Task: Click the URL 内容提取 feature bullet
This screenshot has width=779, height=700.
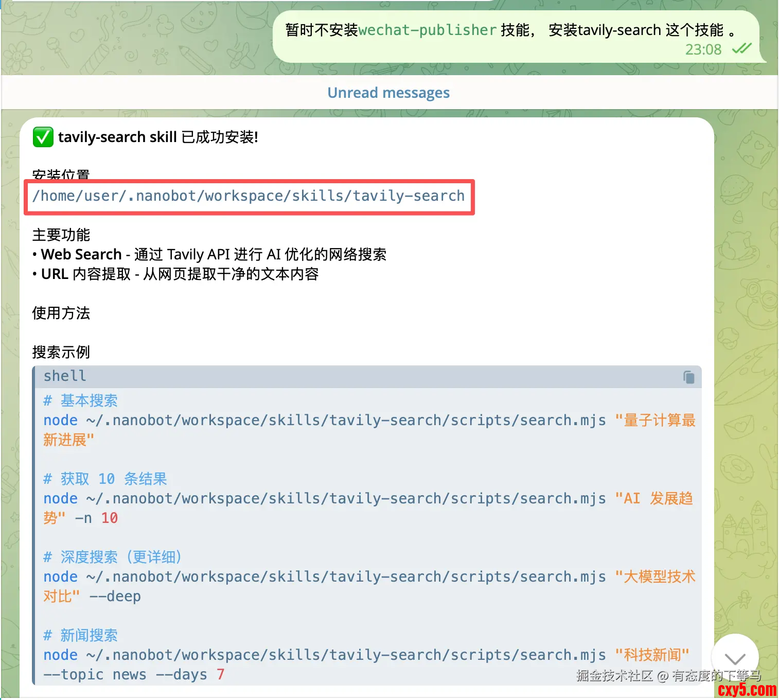Action: tap(175, 274)
